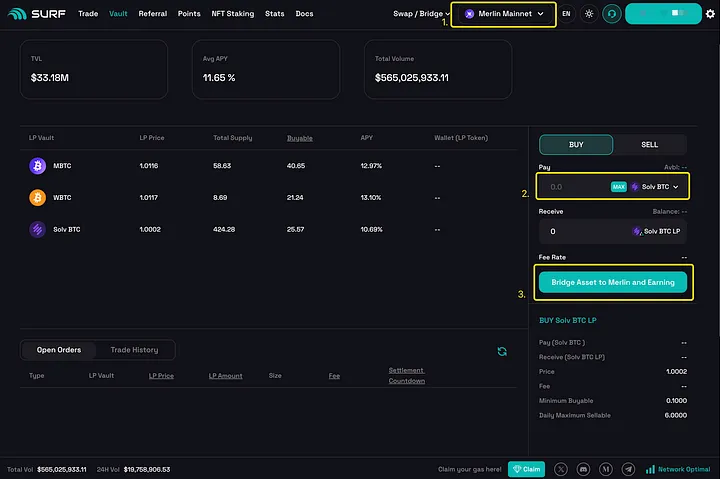
Task: Open the Discord icon link
Action: [x=583, y=468]
